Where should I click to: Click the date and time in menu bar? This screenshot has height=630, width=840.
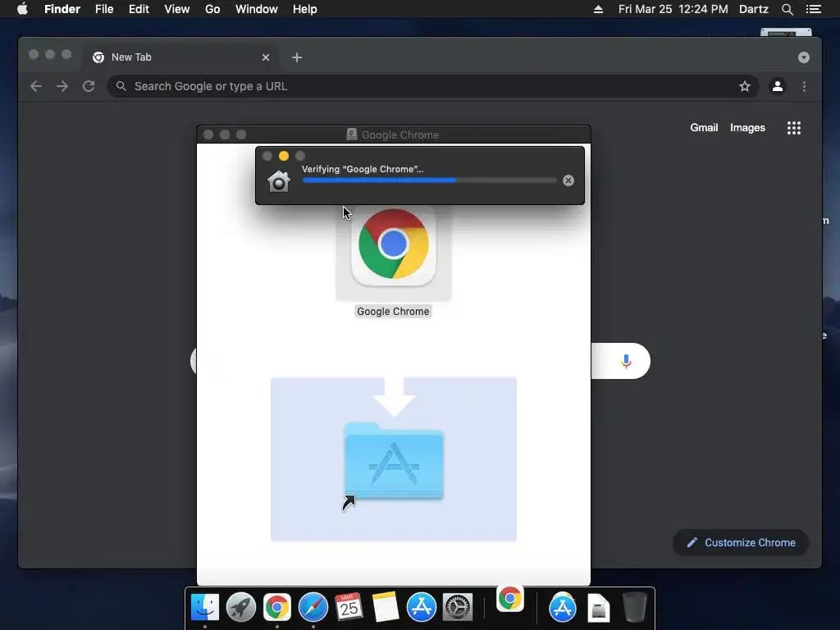pyautogui.click(x=673, y=9)
